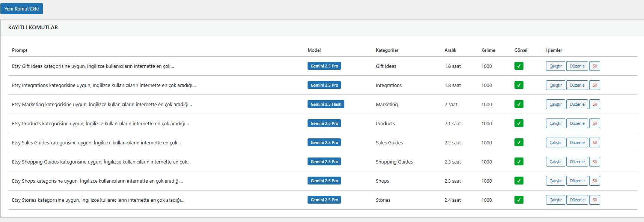Run the Integrations row with Çalıştır
Viewport: 644px width, 222px height.
[555, 85]
